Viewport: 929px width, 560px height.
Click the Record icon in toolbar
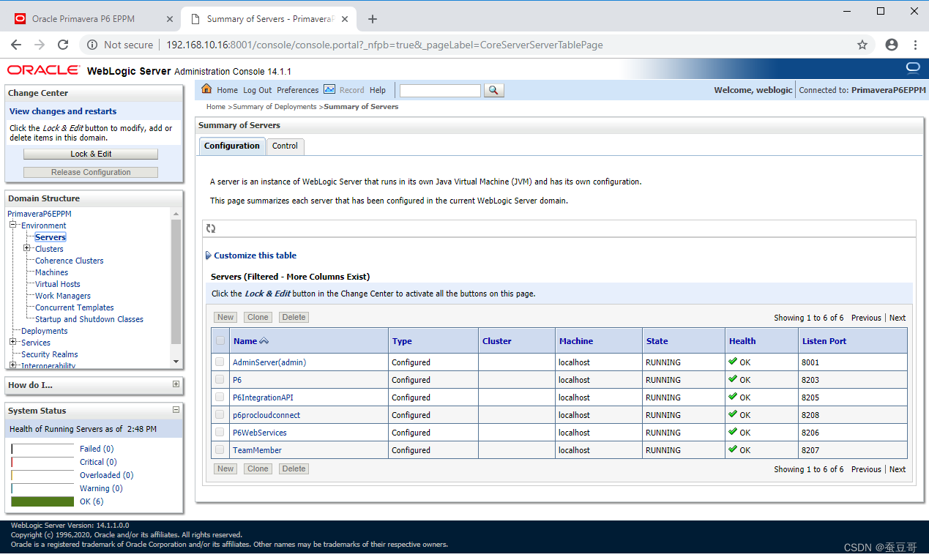click(329, 89)
